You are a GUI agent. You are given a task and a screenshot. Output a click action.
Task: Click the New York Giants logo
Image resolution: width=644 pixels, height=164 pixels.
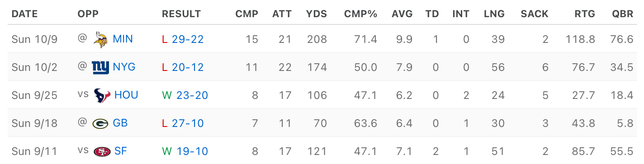(100, 67)
